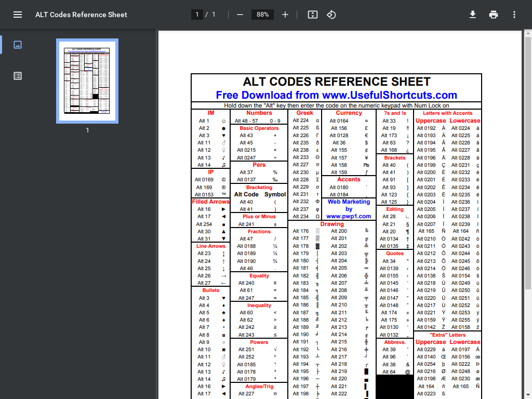Screen dimensions: 532x399
Task: Click the 'Angles/Trig' heading
Action: [x=259, y=387]
